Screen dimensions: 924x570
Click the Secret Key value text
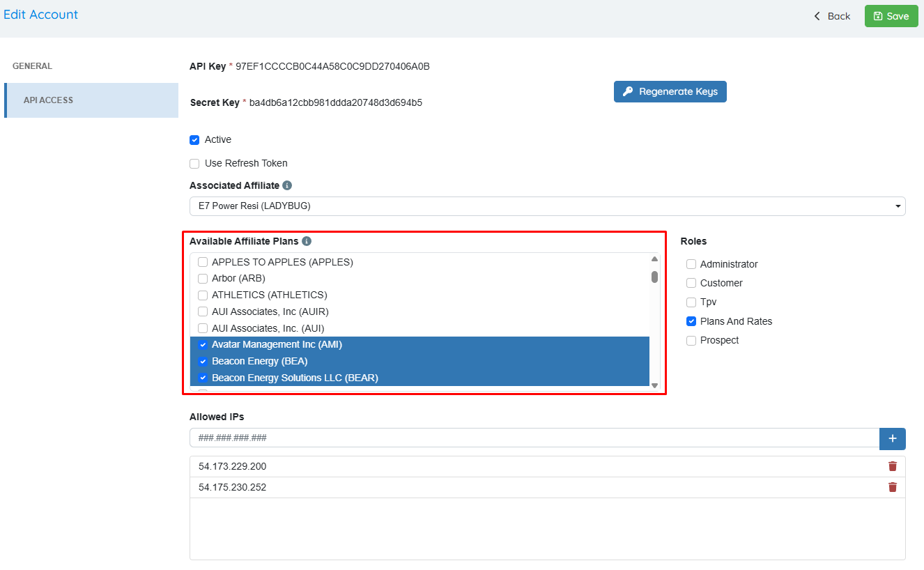click(336, 102)
